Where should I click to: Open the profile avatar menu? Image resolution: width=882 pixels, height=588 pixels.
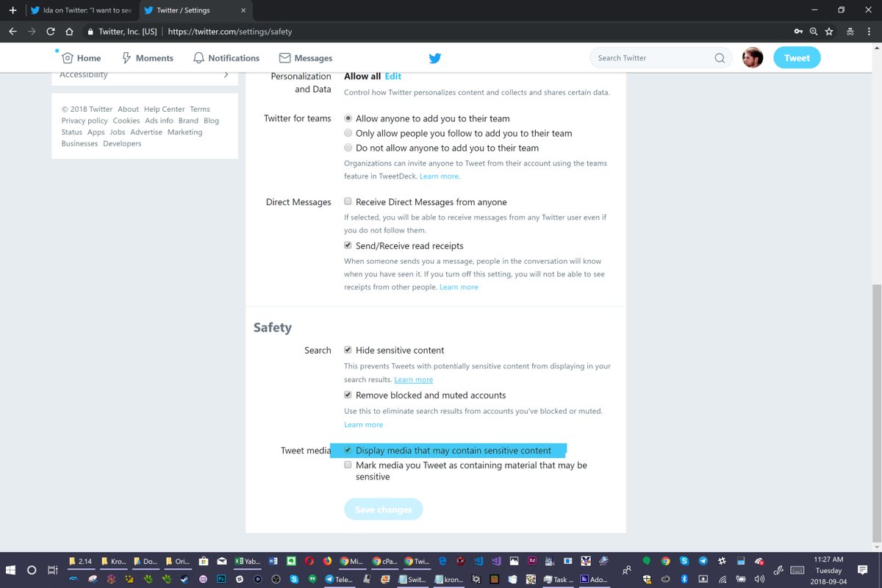(x=753, y=58)
